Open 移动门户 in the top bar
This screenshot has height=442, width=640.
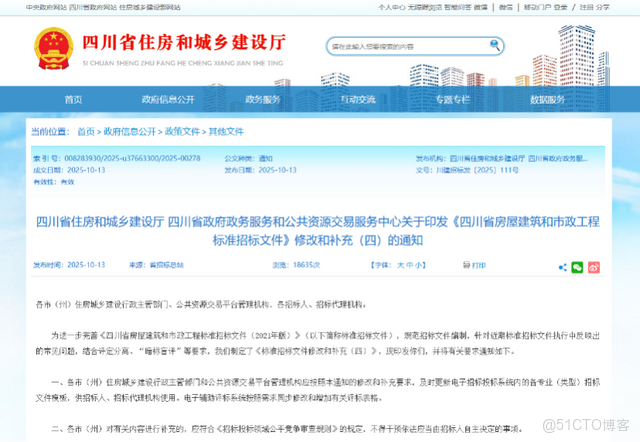pyautogui.click(x=538, y=7)
